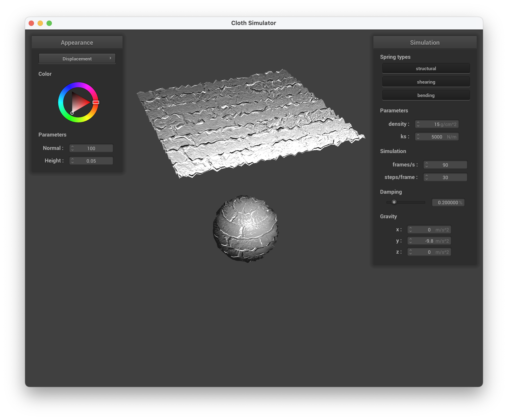Toggle structural spring type
The image size is (508, 420).
(426, 68)
